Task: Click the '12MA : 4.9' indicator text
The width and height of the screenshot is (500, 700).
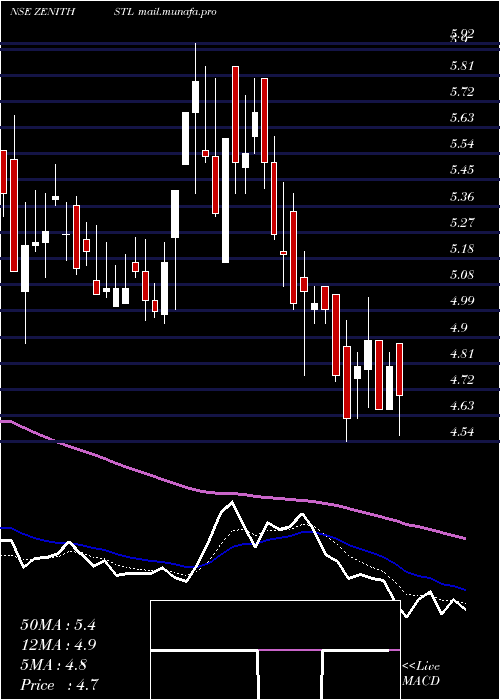Action: tap(58, 645)
